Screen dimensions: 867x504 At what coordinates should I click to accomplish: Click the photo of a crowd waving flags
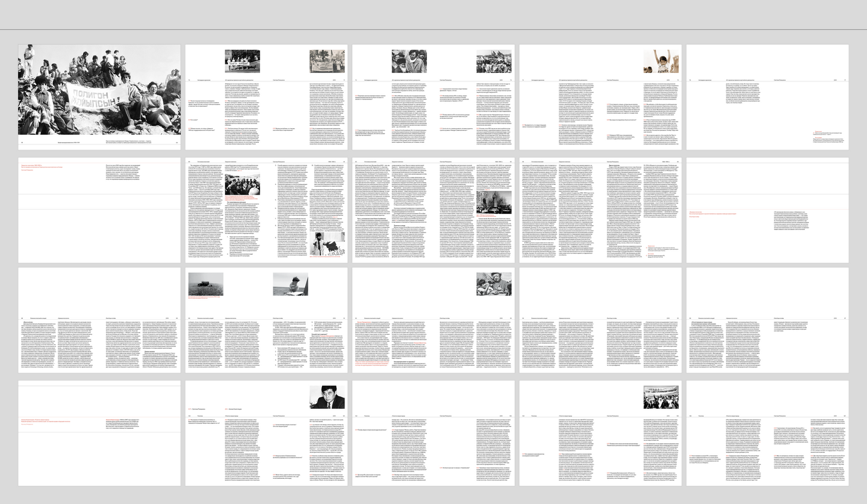(494, 61)
